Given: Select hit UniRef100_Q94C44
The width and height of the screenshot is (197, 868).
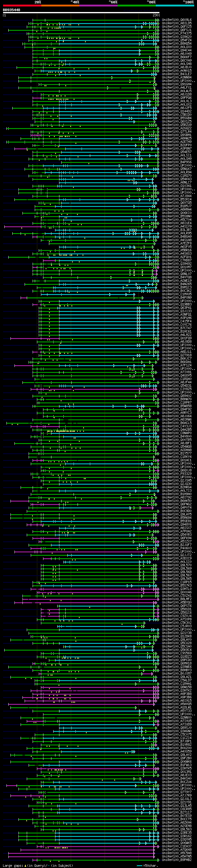Looking at the screenshot, I should (x=177, y=50).
